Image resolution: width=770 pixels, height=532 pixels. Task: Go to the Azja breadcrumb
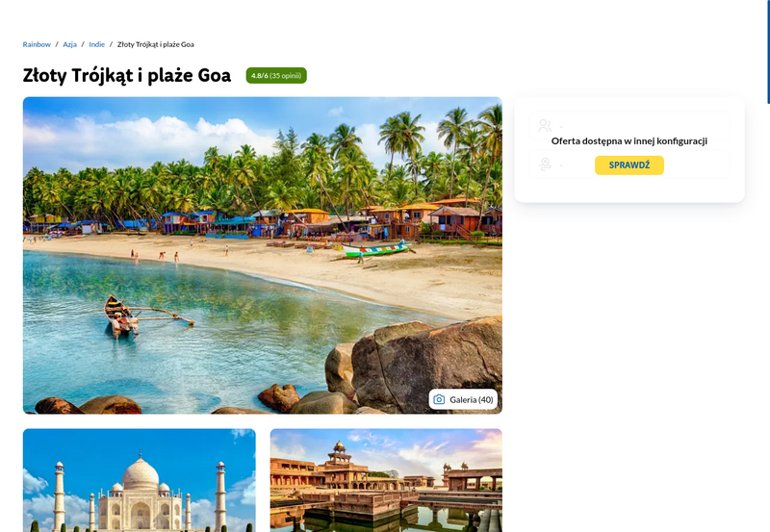click(x=69, y=44)
